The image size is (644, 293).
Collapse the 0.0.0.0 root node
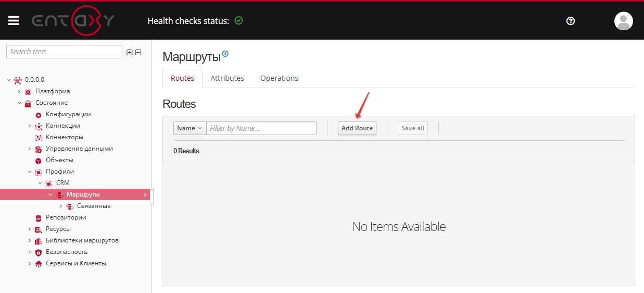tap(9, 80)
